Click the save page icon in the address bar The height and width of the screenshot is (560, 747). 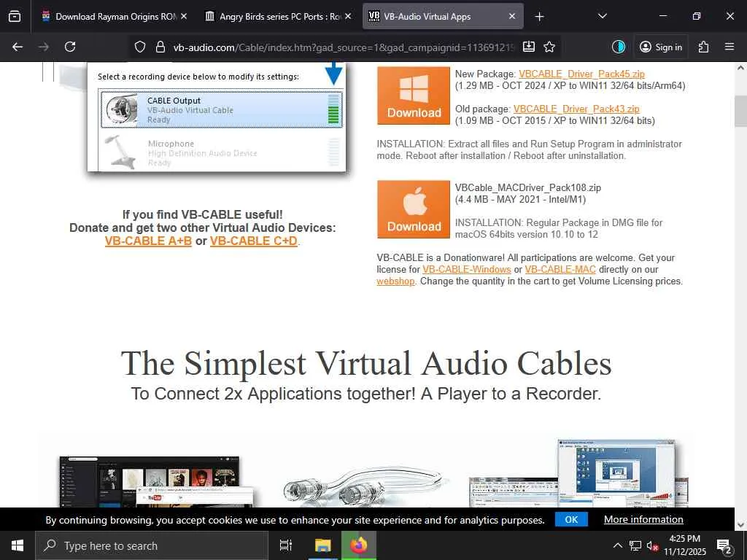(x=529, y=47)
